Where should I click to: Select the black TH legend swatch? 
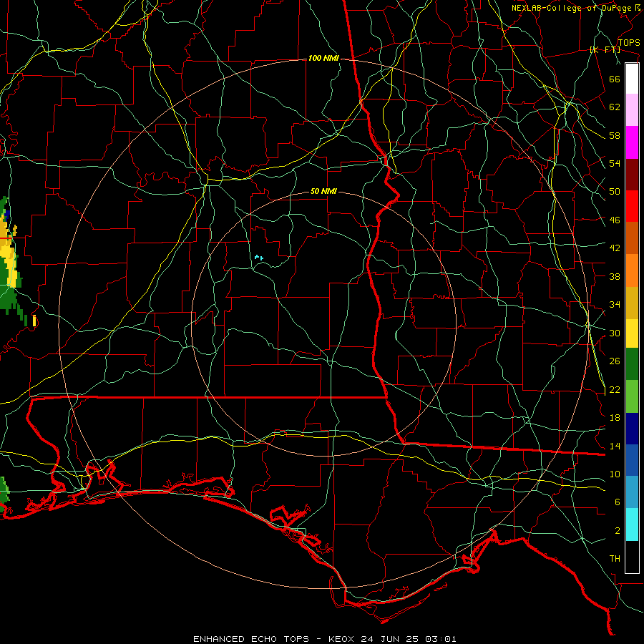632,557
